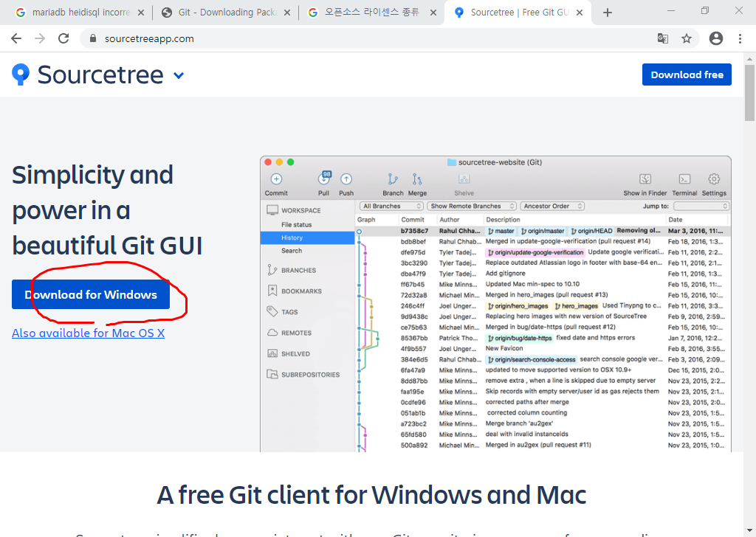Close the Git - Downloading Package tab

pyautogui.click(x=287, y=13)
